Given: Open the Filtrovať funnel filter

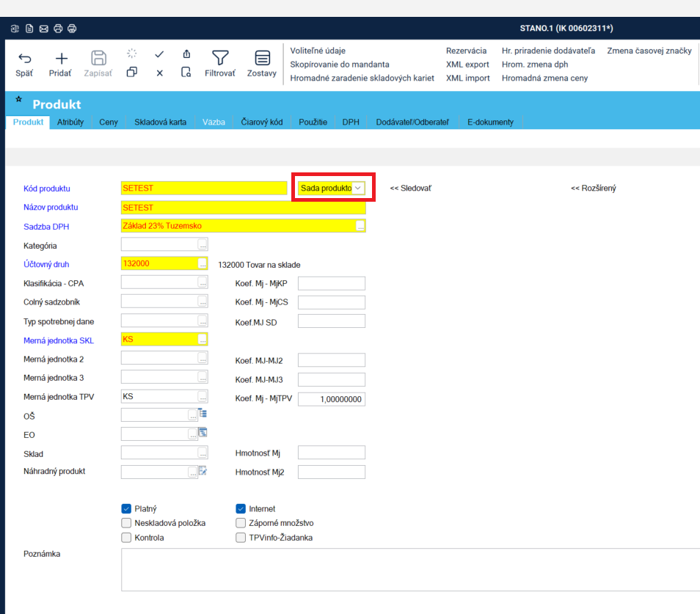Looking at the screenshot, I should click(x=220, y=58).
